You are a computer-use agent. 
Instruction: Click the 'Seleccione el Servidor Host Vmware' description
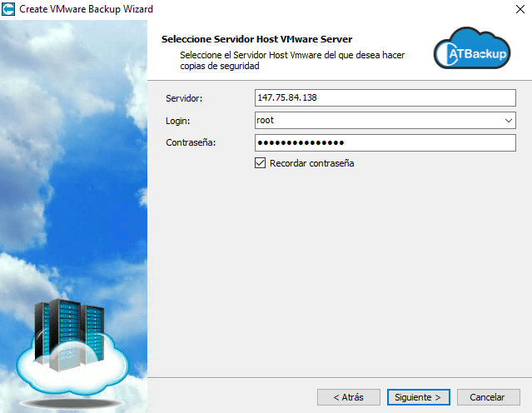click(x=292, y=61)
